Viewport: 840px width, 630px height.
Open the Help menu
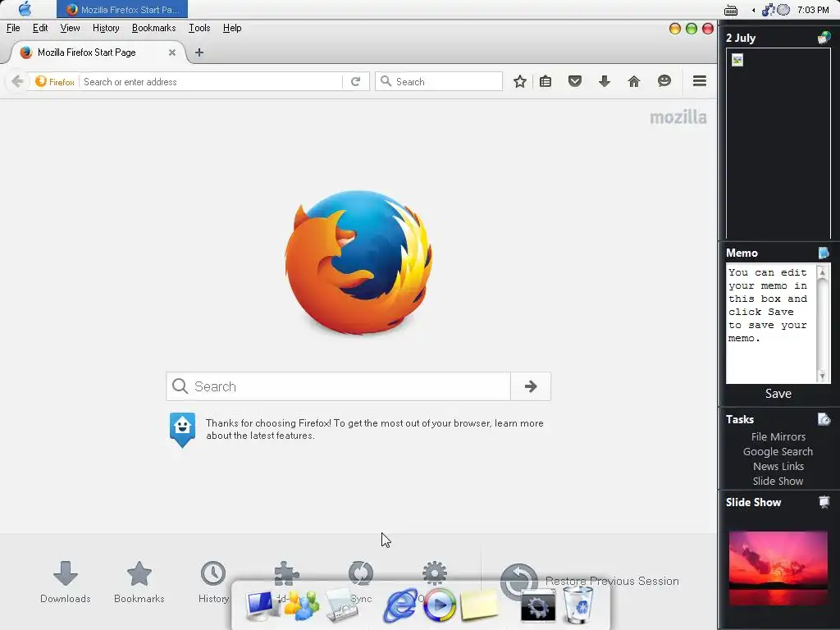pyautogui.click(x=232, y=28)
